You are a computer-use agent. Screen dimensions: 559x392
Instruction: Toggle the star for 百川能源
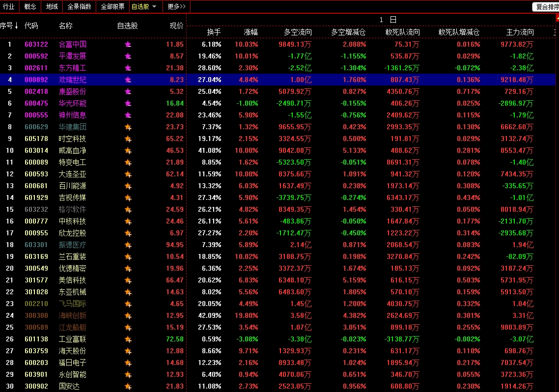pyautogui.click(x=128, y=186)
